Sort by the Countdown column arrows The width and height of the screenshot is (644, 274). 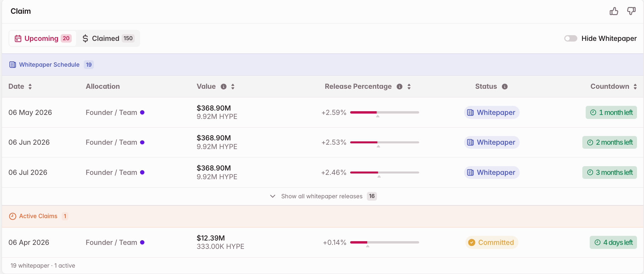tap(635, 86)
